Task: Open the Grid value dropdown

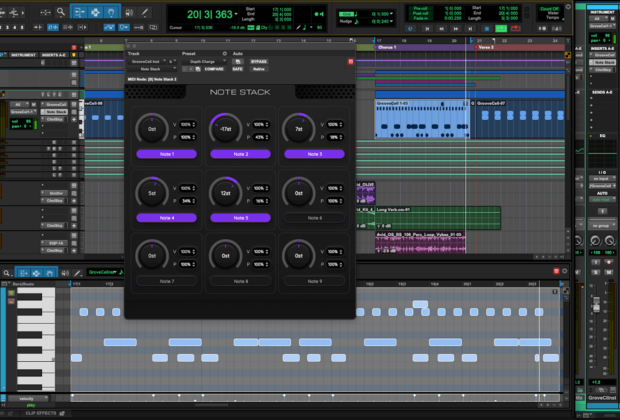Action: [391, 14]
